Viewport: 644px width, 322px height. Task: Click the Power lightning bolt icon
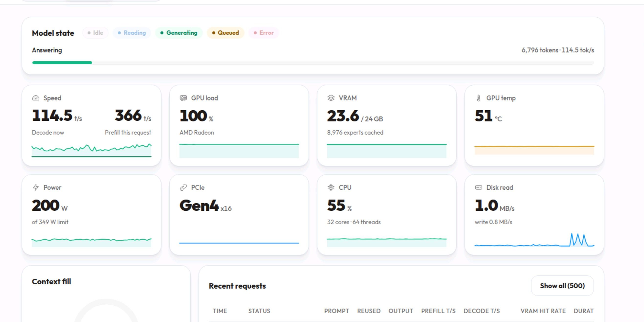click(x=36, y=187)
